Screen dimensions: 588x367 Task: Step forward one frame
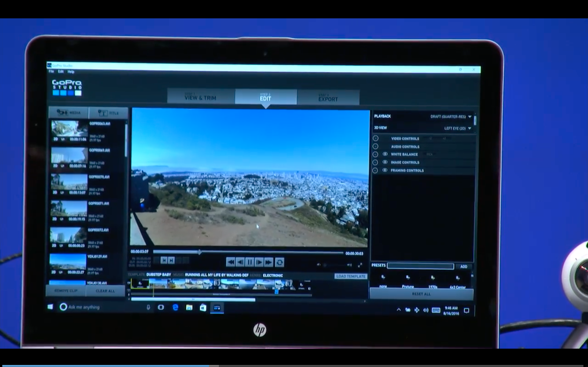(x=259, y=262)
